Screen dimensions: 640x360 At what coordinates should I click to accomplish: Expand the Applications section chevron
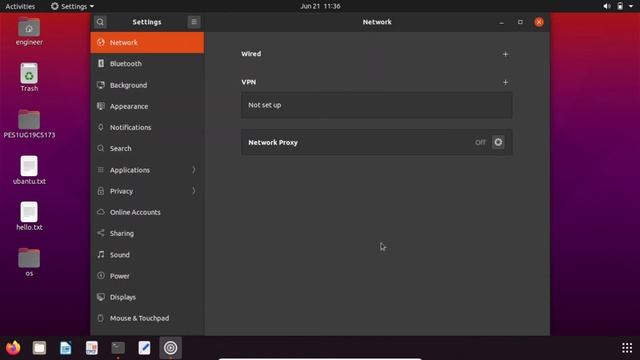tap(194, 170)
